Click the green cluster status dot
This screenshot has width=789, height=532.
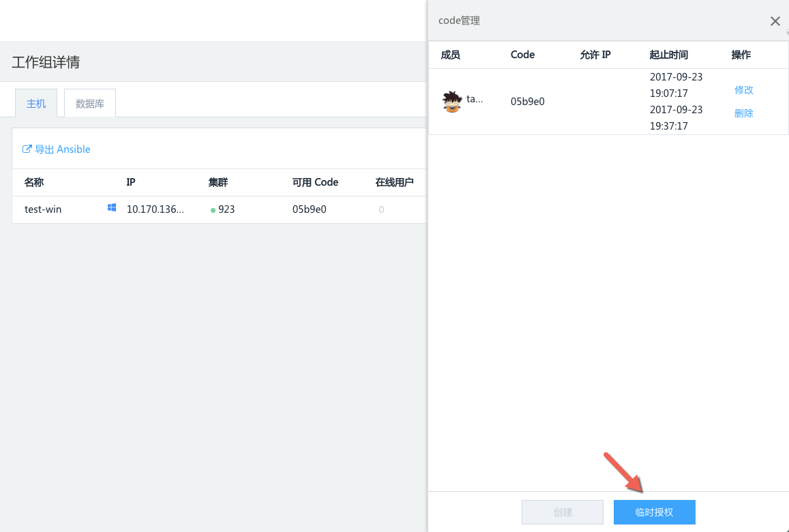[213, 210]
